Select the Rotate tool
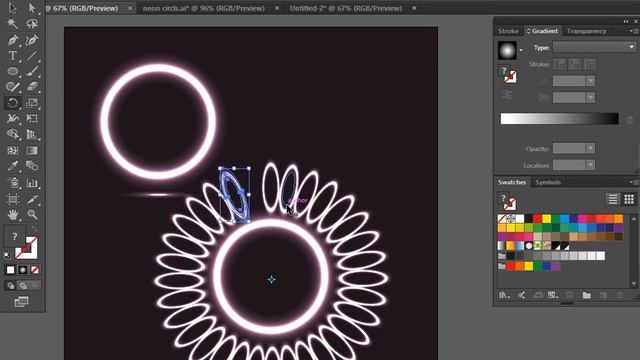 [13, 102]
